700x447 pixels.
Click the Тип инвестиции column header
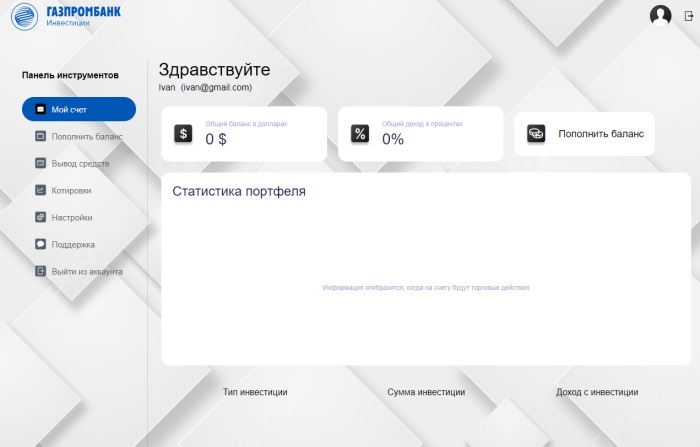[x=255, y=392]
